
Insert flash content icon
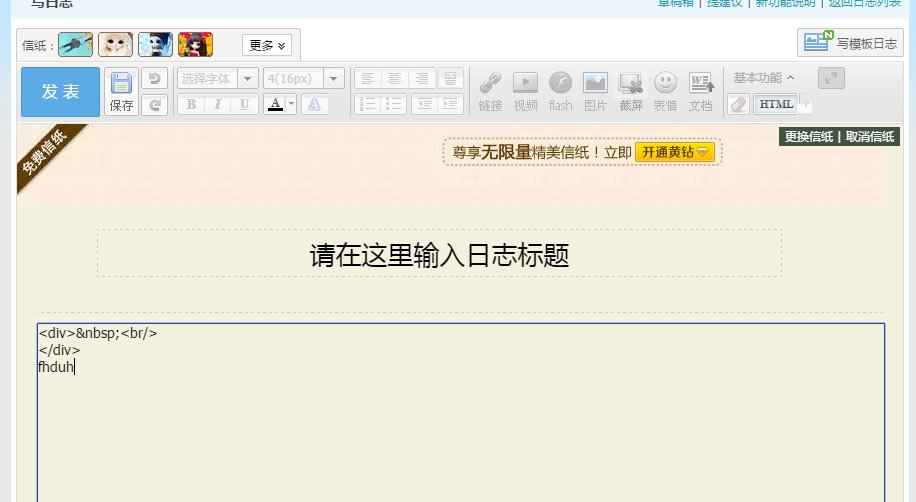[x=560, y=92]
